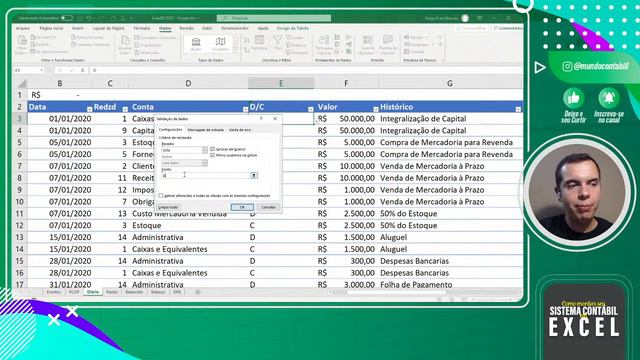Click Cancelar in validation dialog
This screenshot has width=640, height=360.
coord(268,207)
